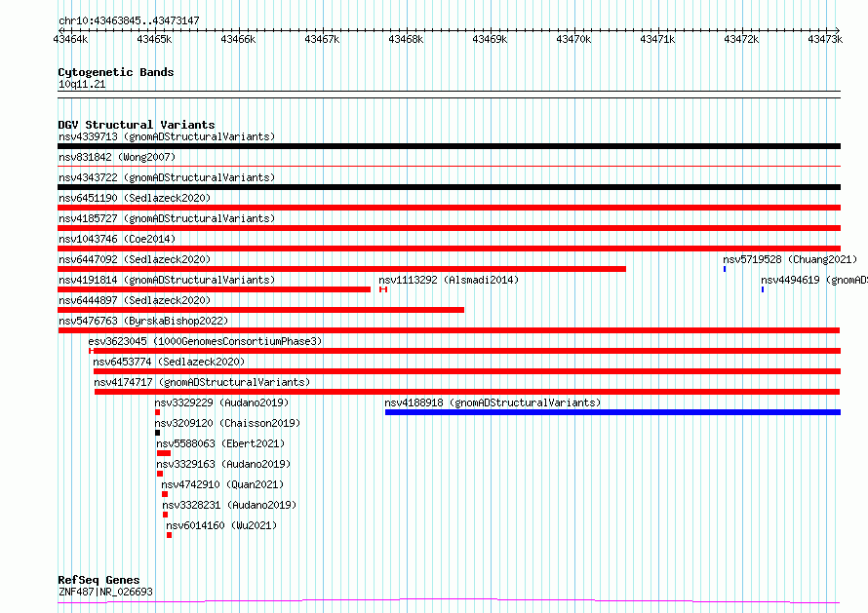Click the nsv6451190 (Sedlazeck2020) label
Viewport: 868px width, 613px height.
point(135,198)
